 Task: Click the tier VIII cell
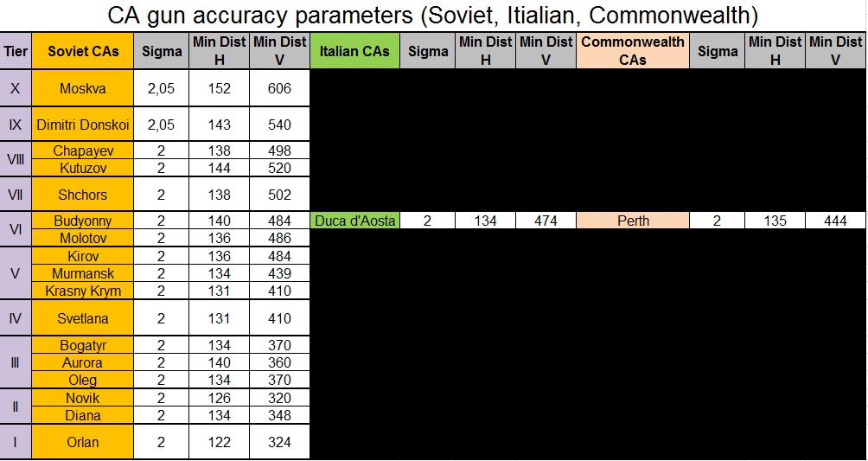click(x=16, y=159)
